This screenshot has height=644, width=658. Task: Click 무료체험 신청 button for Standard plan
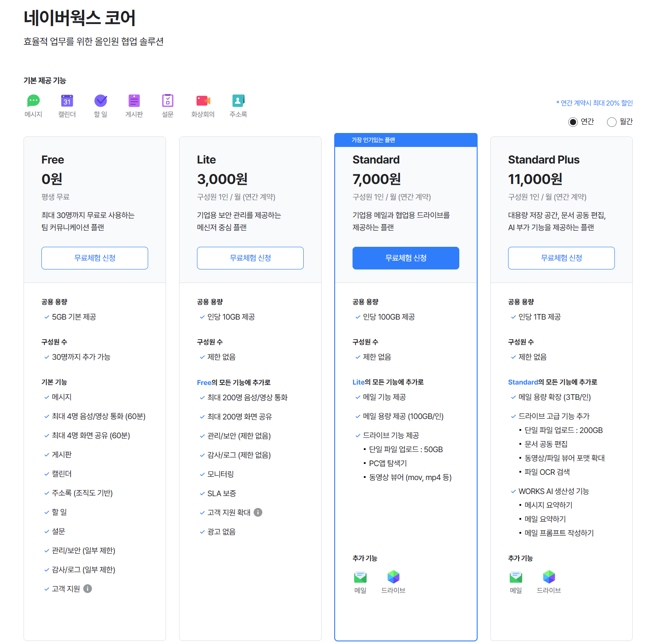pyautogui.click(x=406, y=258)
